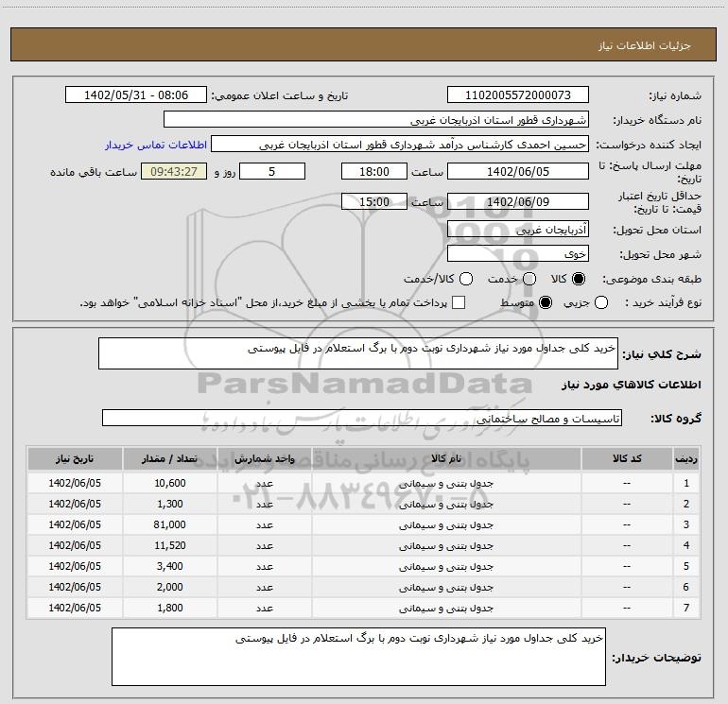
Task: Select the کالا radio button
Action: 579,279
